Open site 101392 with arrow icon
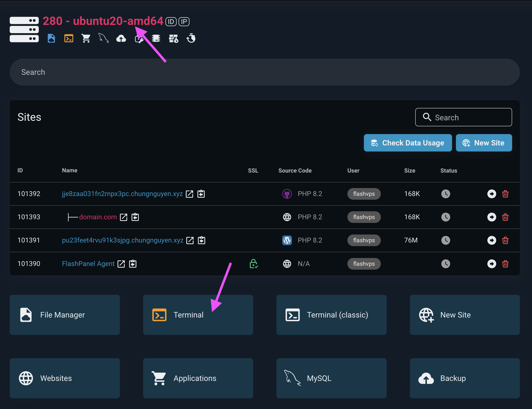The height and width of the screenshot is (409, 532). click(x=492, y=194)
